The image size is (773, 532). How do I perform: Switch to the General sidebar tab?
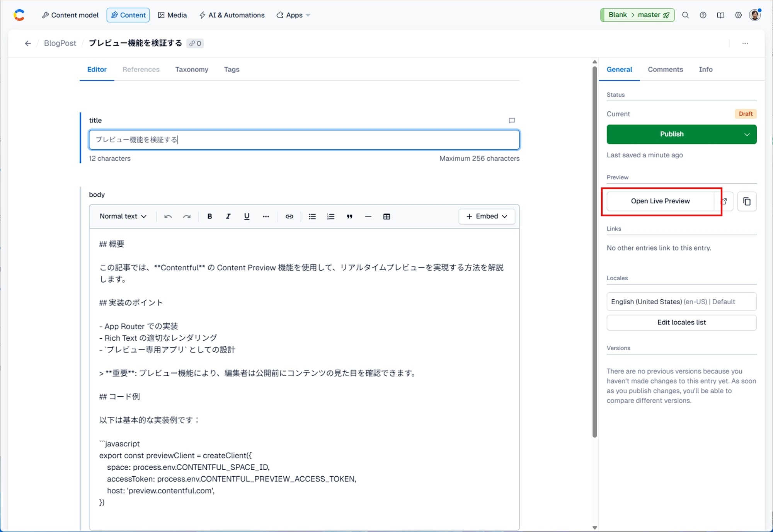pos(619,70)
